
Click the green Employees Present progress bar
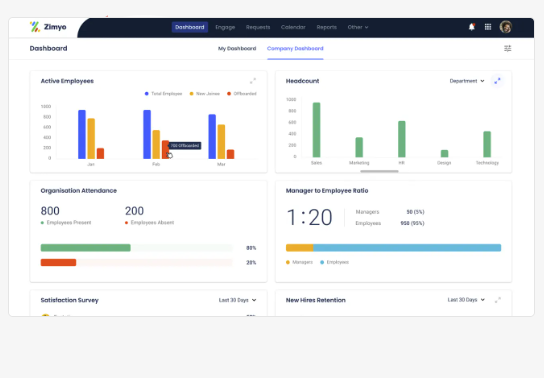pos(85,248)
